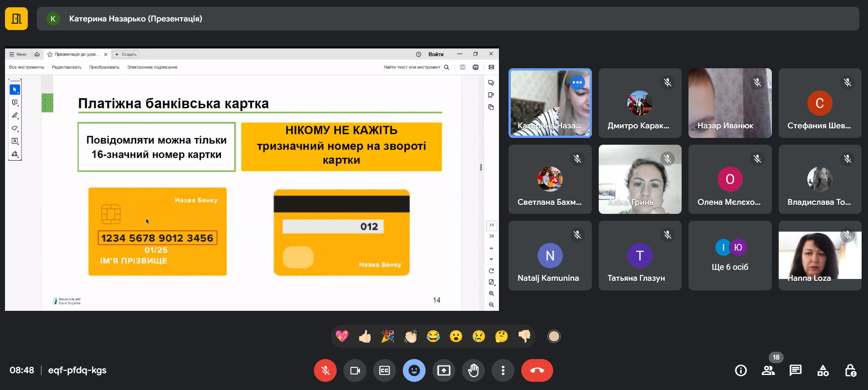
Task: Open the chat panel
Action: coord(796,370)
